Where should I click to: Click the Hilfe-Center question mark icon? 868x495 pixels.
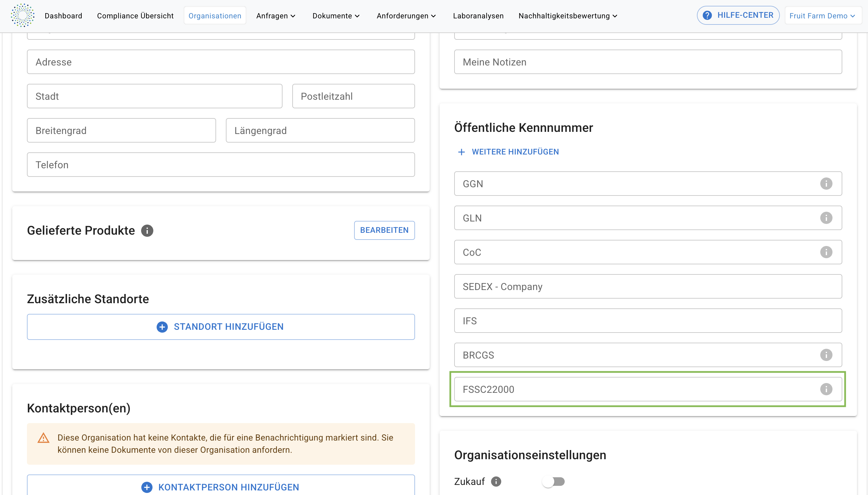point(707,15)
